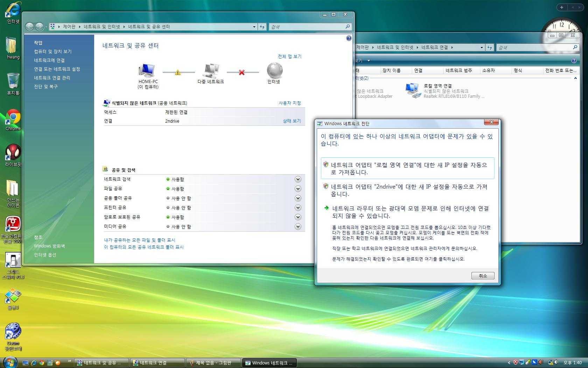Launch Chrome from the desktop
The height and width of the screenshot is (368, 588).
[x=13, y=119]
